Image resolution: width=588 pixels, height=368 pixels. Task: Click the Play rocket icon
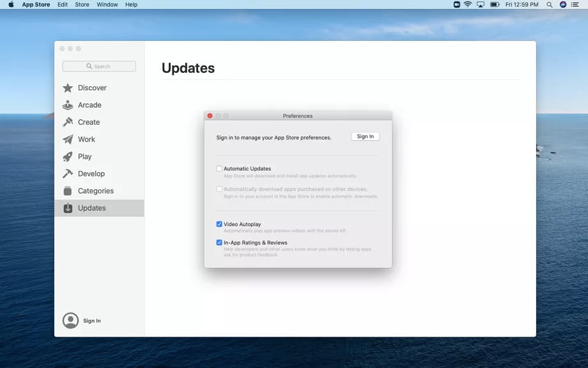[68, 157]
